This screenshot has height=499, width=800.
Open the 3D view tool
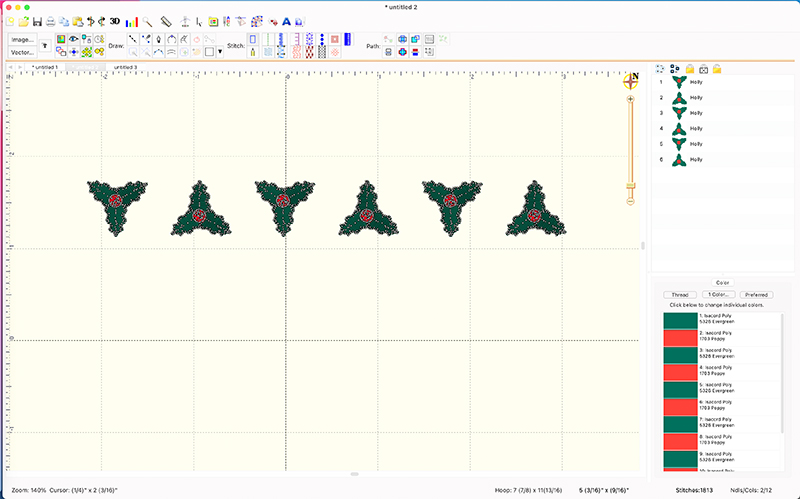click(x=115, y=21)
